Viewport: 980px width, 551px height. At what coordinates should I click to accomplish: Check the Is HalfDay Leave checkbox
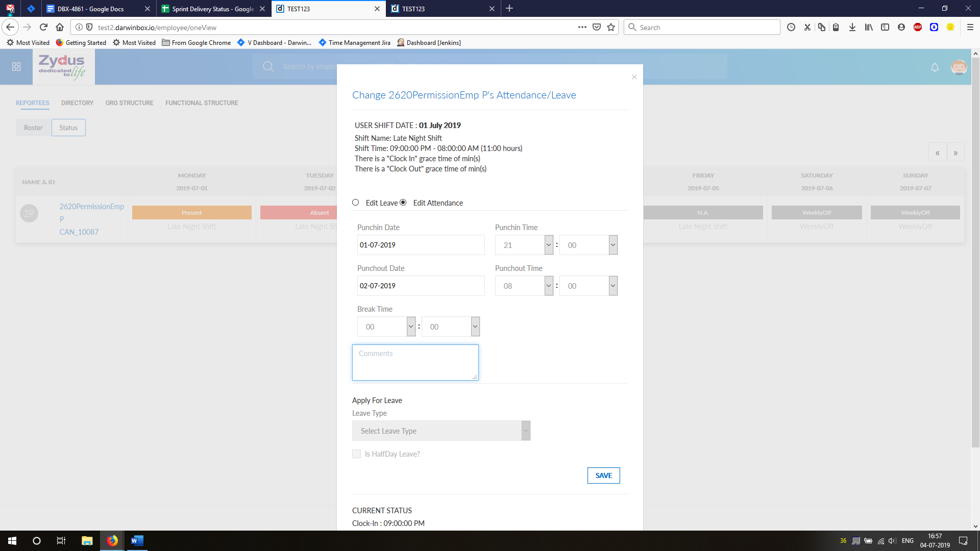(x=356, y=454)
